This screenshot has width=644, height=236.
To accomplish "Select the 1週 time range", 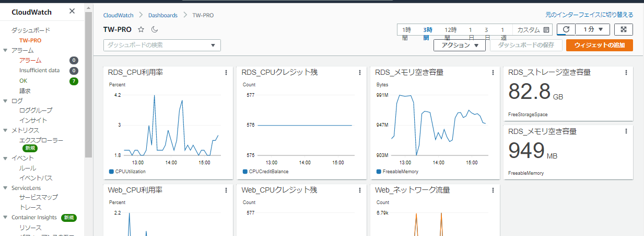I will click(502, 33).
